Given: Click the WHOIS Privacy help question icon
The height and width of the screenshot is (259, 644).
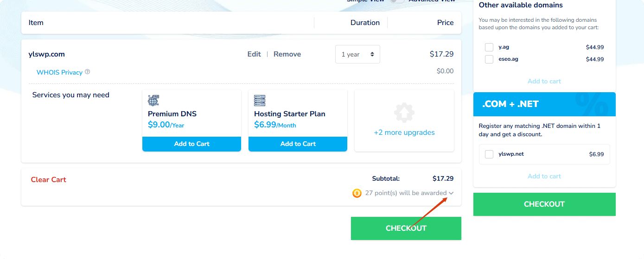Looking at the screenshot, I should [x=88, y=72].
